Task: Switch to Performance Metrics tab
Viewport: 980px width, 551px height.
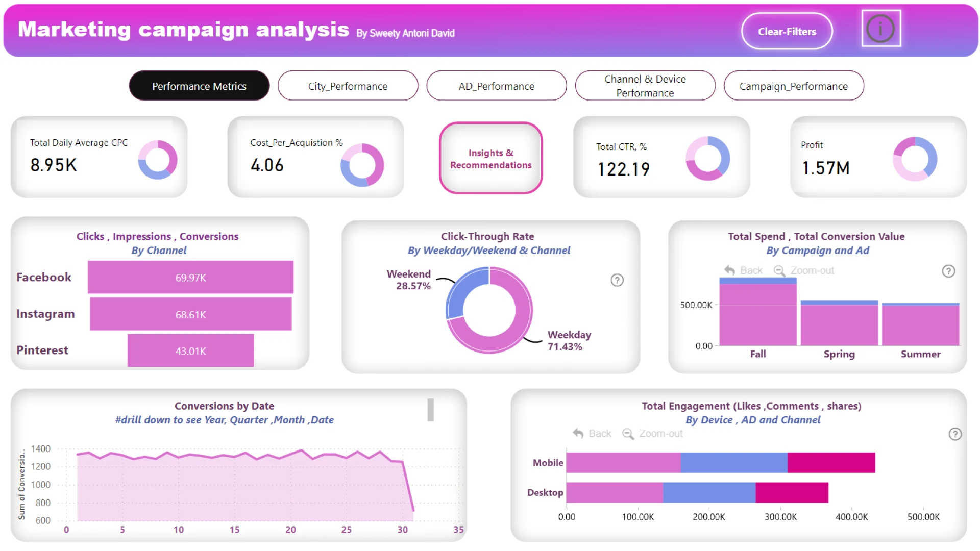Action: (x=199, y=86)
